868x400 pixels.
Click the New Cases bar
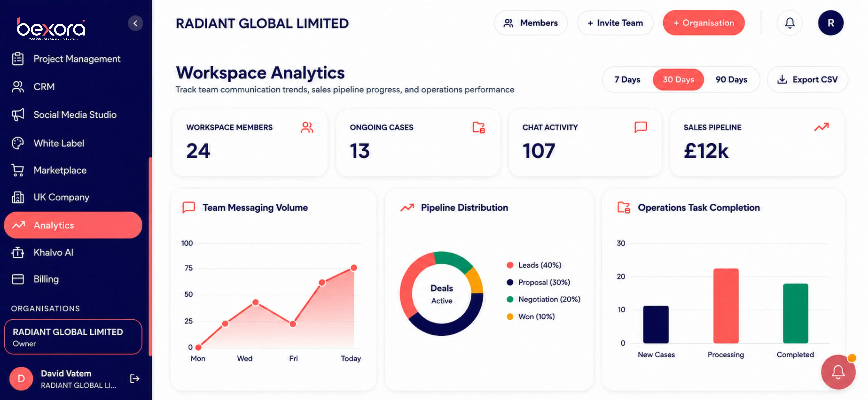click(x=656, y=325)
